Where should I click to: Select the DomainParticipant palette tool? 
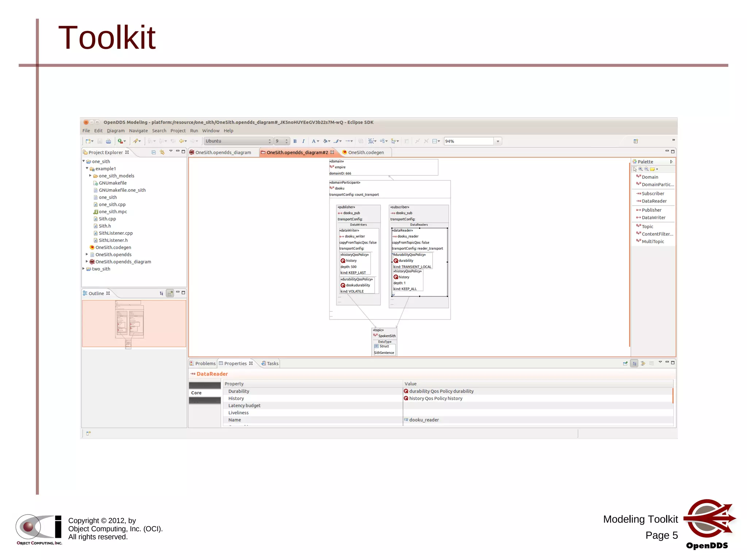[x=655, y=184]
